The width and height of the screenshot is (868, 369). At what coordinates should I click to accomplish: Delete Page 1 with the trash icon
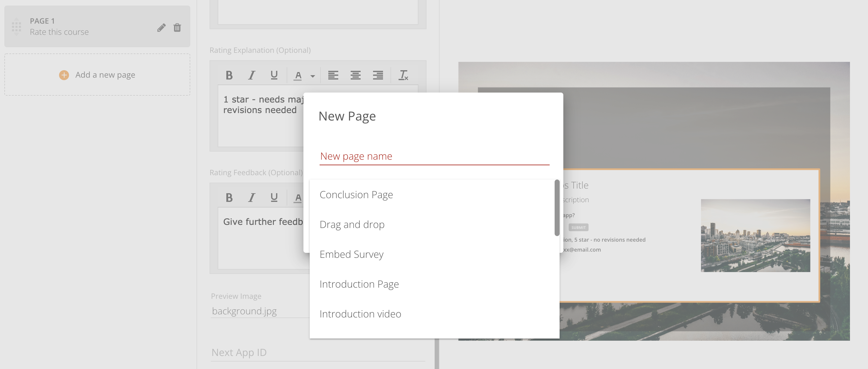[x=177, y=27]
